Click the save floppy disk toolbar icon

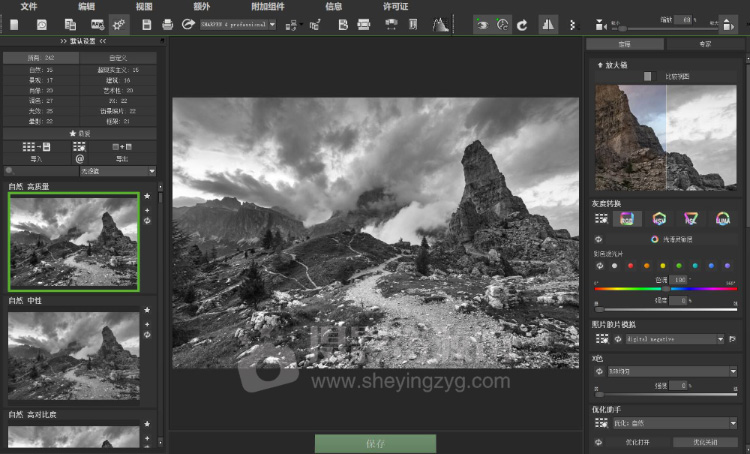148,23
